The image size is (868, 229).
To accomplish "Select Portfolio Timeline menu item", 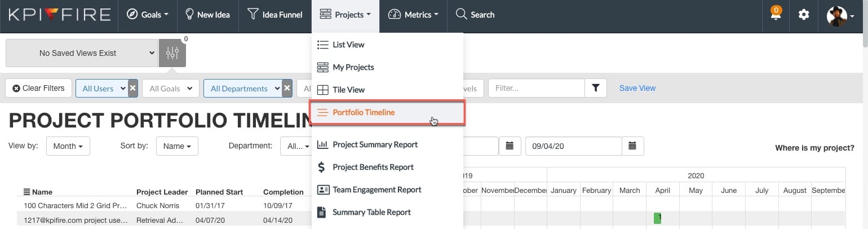I will [x=364, y=112].
